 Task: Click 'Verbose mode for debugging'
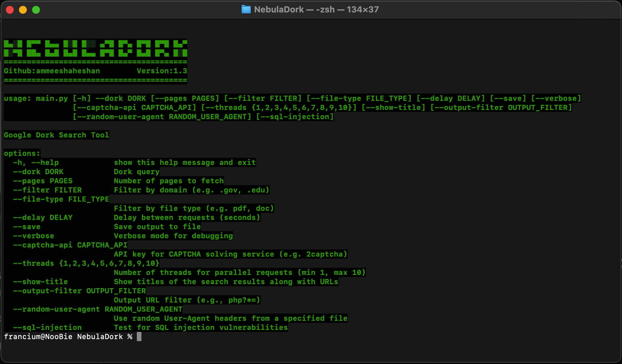pos(174,236)
